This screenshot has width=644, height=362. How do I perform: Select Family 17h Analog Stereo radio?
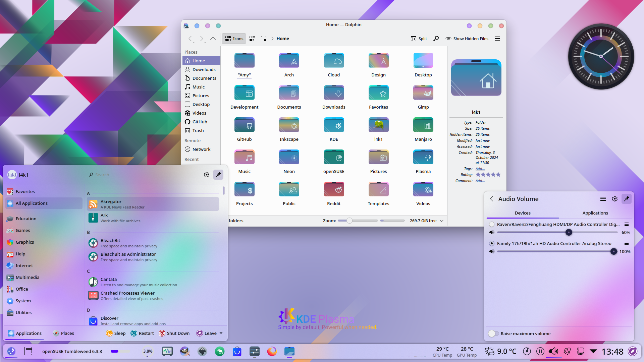pyautogui.click(x=492, y=243)
